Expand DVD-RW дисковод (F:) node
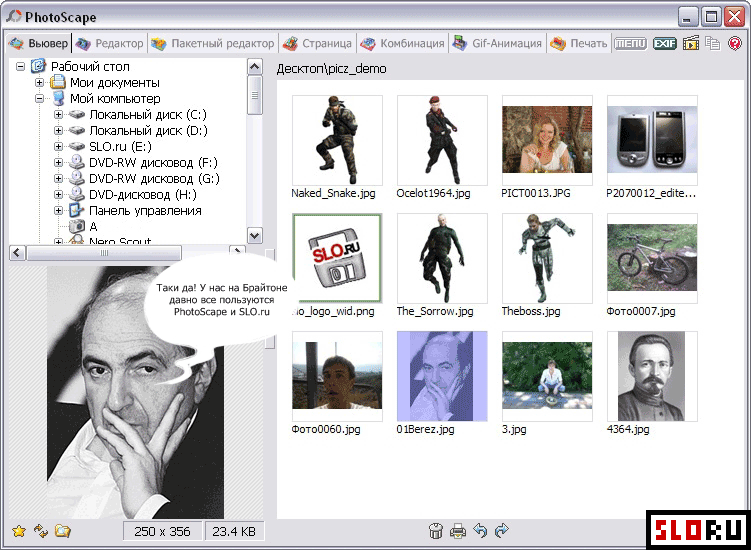This screenshot has height=550, width=751. [x=58, y=162]
